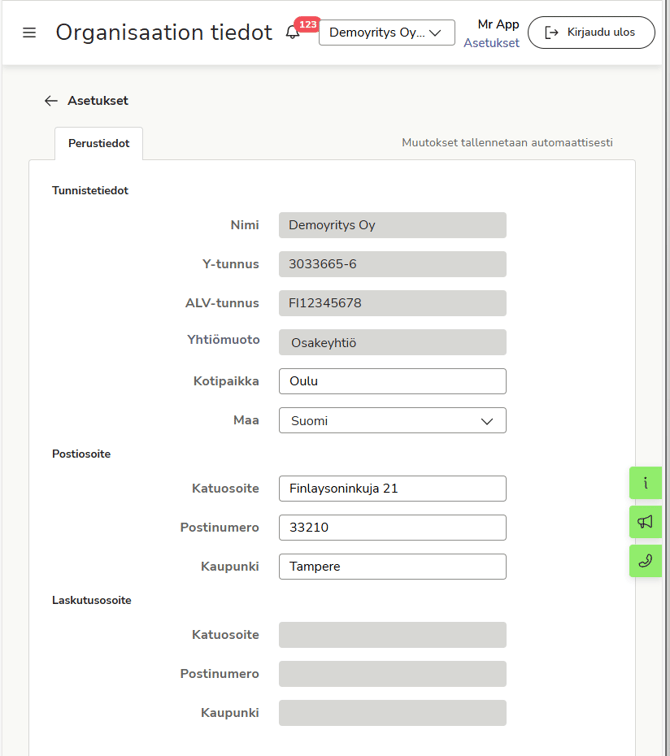
Task: Open the hamburger navigation menu
Action: (x=29, y=33)
